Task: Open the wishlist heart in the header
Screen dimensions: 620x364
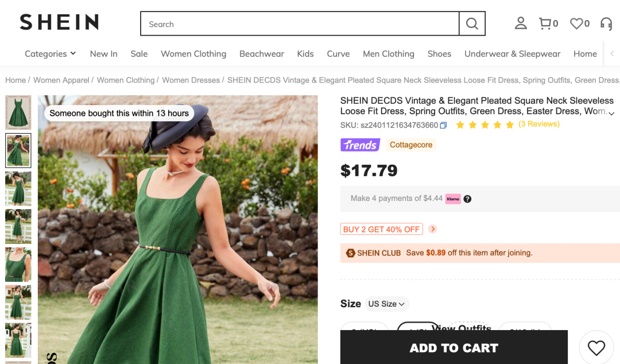Action: coord(577,24)
